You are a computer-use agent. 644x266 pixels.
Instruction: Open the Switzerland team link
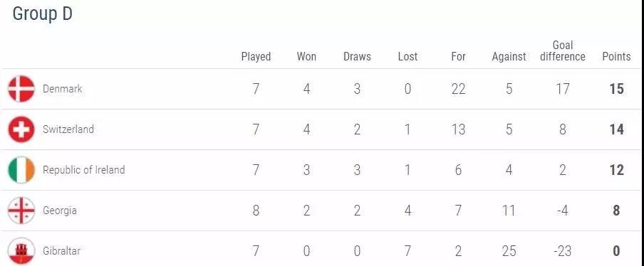click(x=68, y=129)
